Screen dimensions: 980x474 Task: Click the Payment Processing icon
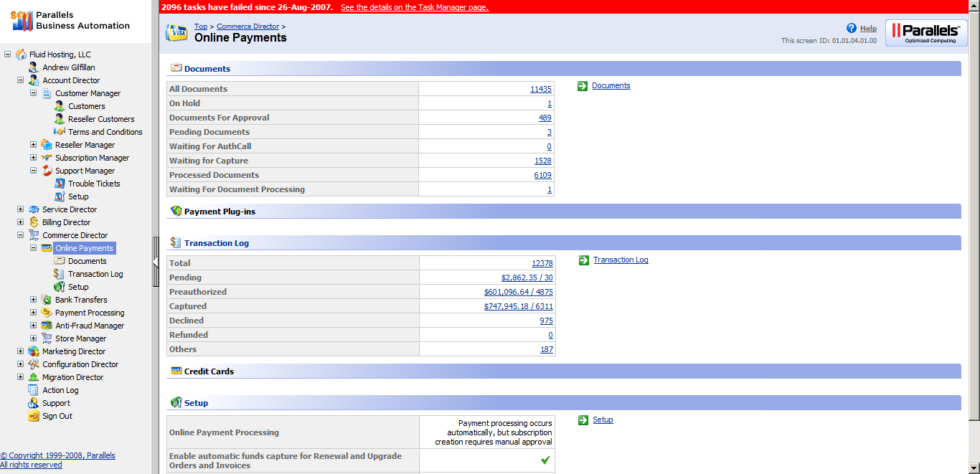pos(47,313)
